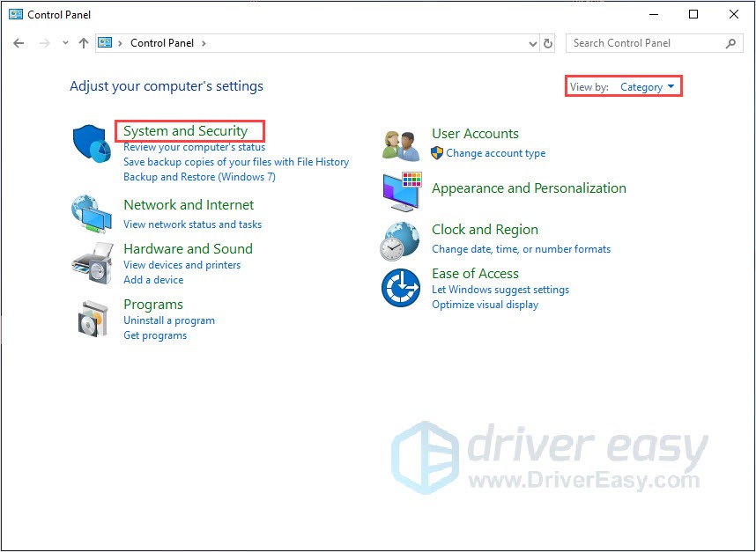Click the Hardware and Sound printer icon
Viewport: 756px width, 552px height.
(93, 263)
